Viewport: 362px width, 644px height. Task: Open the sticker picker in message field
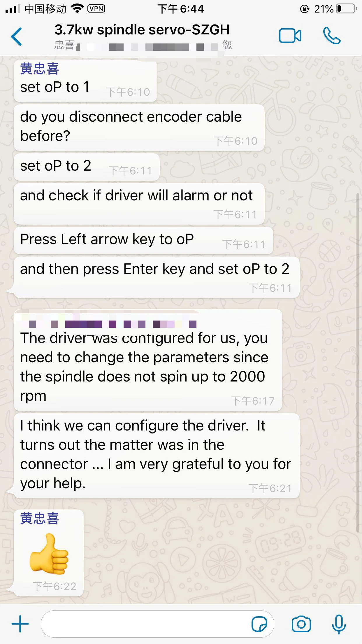tap(259, 624)
